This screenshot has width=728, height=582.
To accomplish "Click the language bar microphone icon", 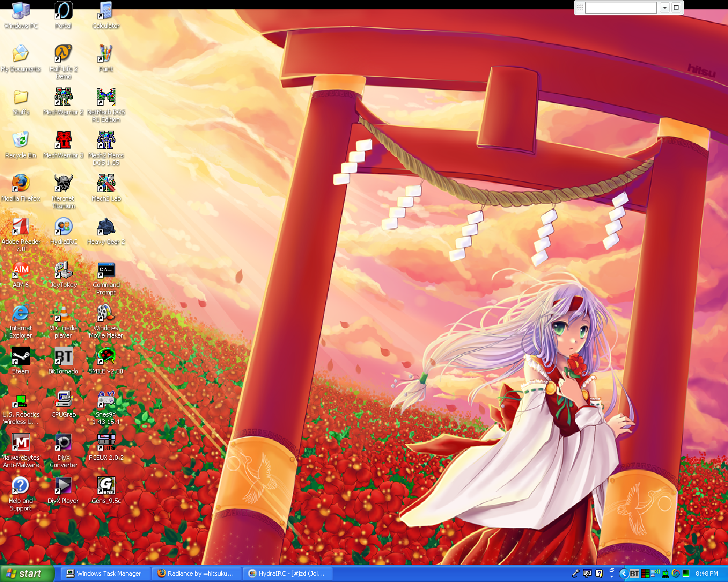I will (x=576, y=573).
